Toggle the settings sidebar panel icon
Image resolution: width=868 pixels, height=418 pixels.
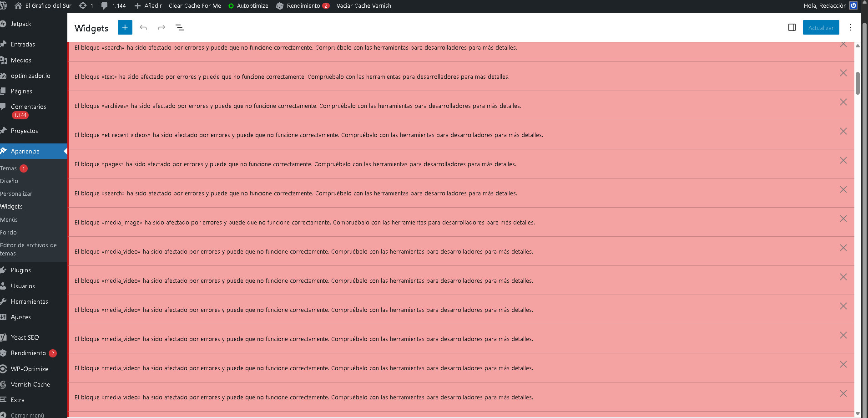coord(792,28)
